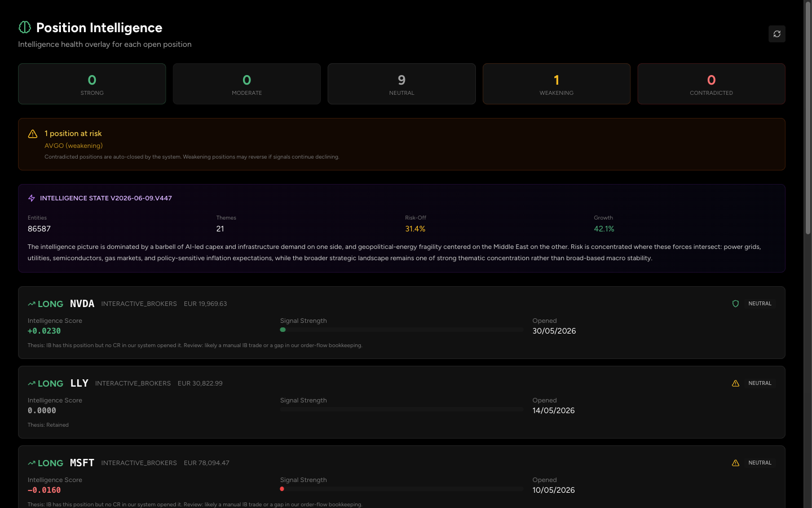Click the LLY intelligence score 0.0000
The width and height of the screenshot is (812, 508).
click(x=42, y=411)
